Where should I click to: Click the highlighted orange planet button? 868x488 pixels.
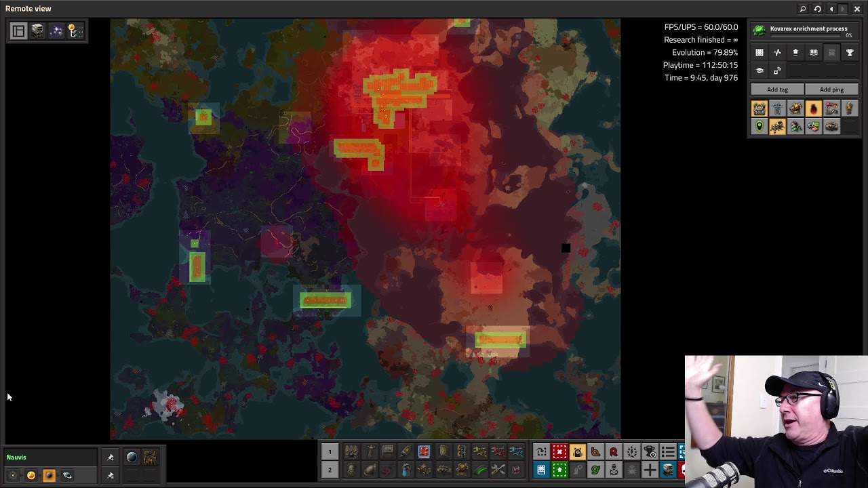tap(49, 476)
